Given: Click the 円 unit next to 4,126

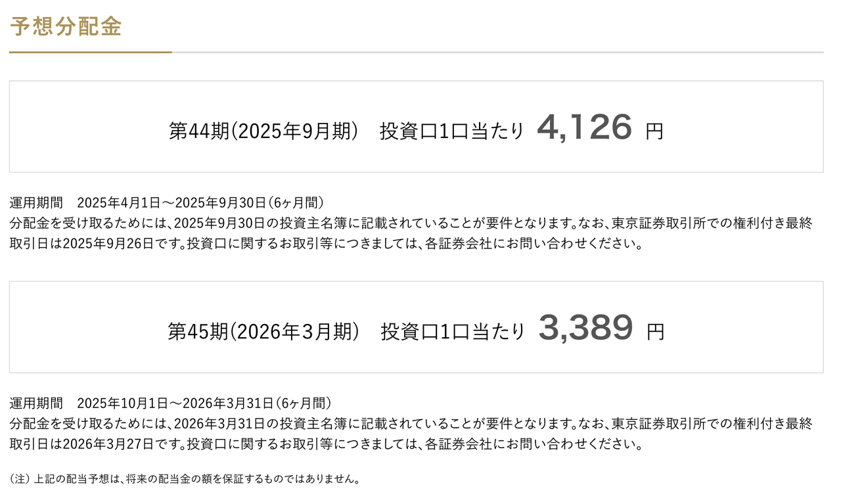Looking at the screenshot, I should pyautogui.click(x=654, y=131).
